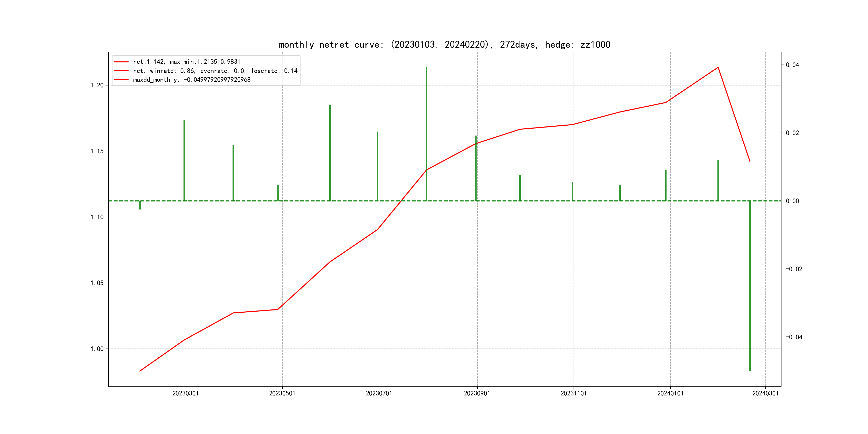The height and width of the screenshot is (434, 868).
Task: Click the 1.00 left y-axis label
Action: (x=97, y=349)
